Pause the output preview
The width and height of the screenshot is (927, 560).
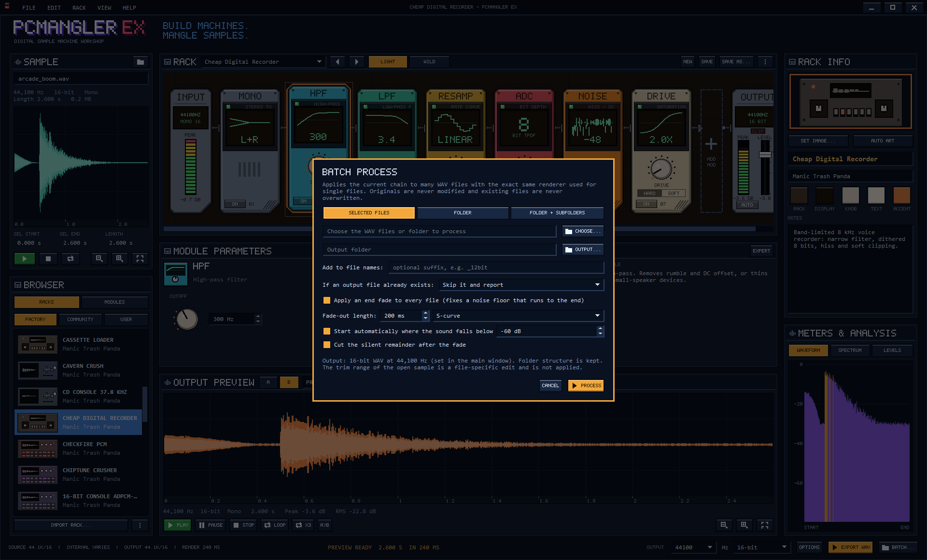[211, 525]
